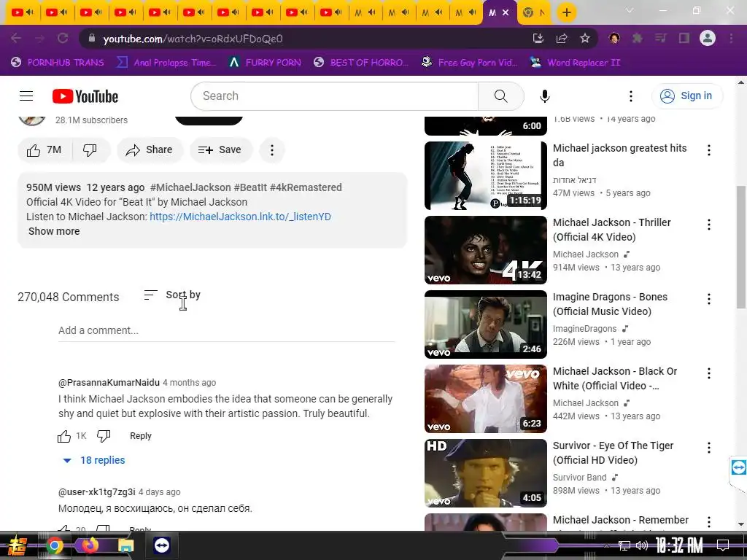This screenshot has width=747, height=560.
Task: Open the BEST OF HORRO... bookmark
Action: click(362, 63)
